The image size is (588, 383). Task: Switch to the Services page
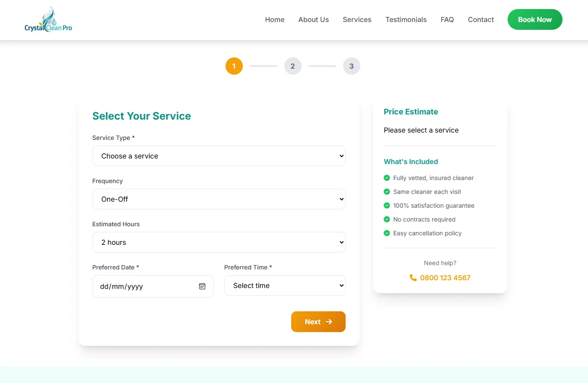point(357,19)
